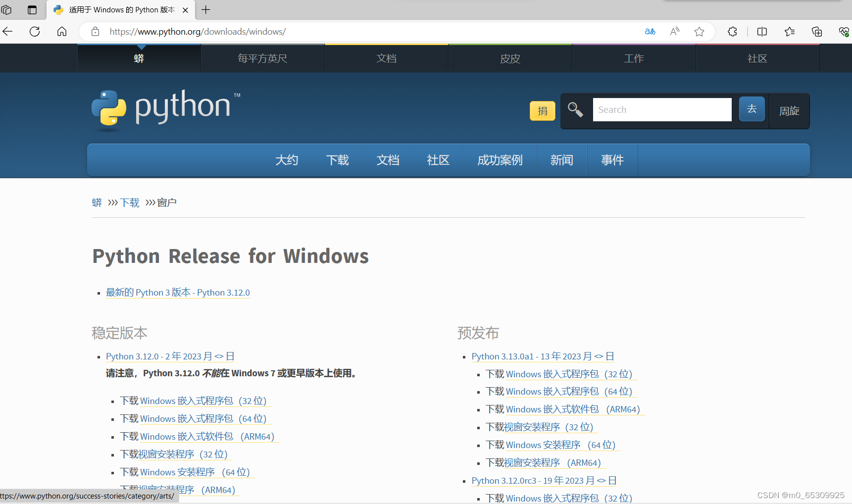Open the 最新的 Python 3 版本 link

pyautogui.click(x=177, y=293)
